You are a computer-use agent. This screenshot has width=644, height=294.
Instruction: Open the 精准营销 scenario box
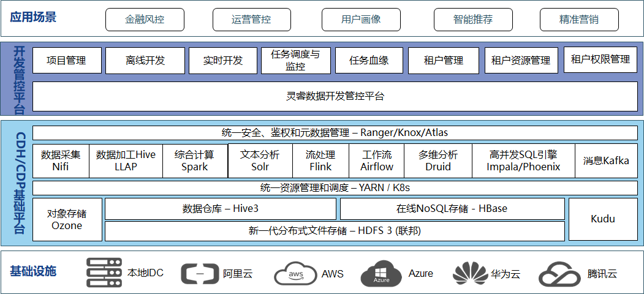(579, 20)
